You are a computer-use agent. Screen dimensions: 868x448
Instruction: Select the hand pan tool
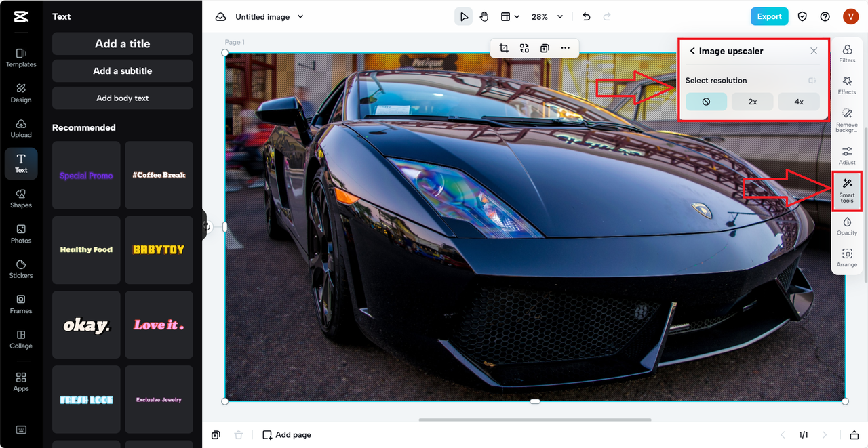click(x=484, y=17)
